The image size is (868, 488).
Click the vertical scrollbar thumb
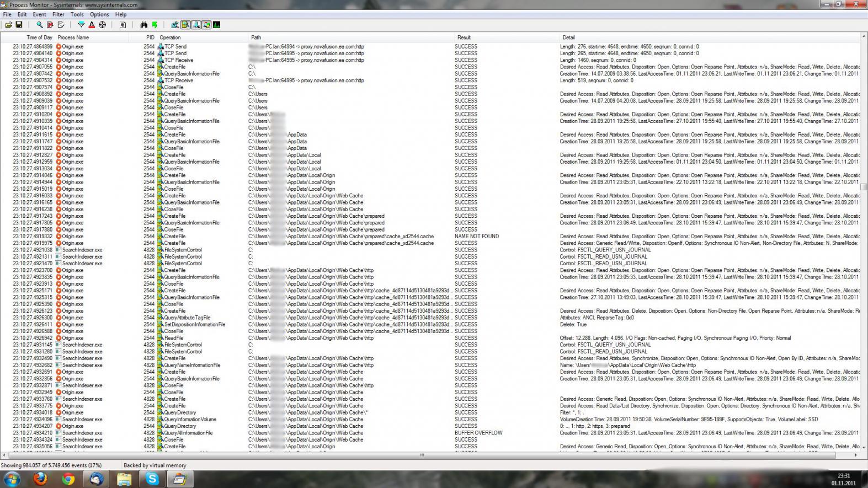tap(864, 187)
